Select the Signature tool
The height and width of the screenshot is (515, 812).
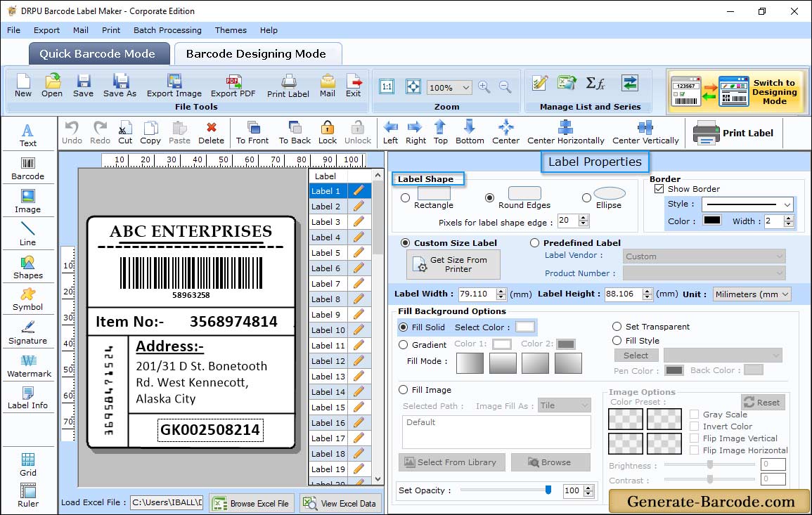click(x=28, y=333)
